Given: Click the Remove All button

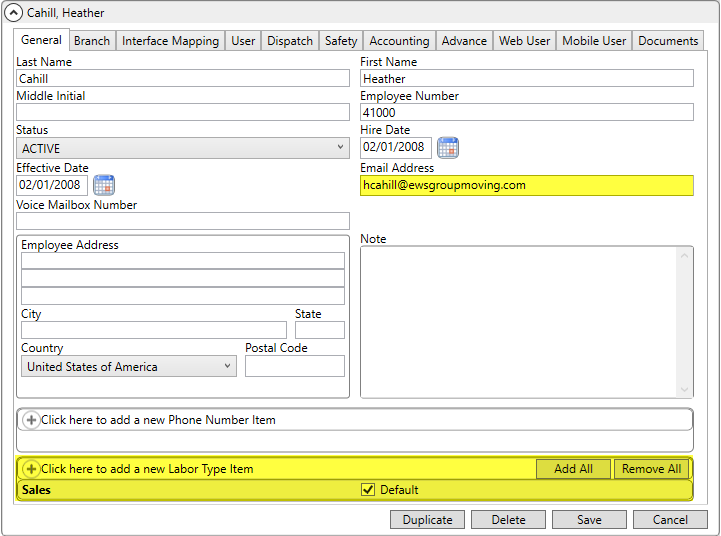Looking at the screenshot, I should click(651, 469).
